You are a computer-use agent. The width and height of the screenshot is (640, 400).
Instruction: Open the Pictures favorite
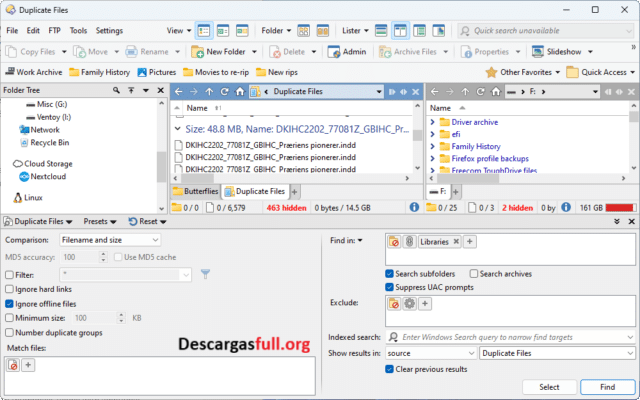(157, 72)
